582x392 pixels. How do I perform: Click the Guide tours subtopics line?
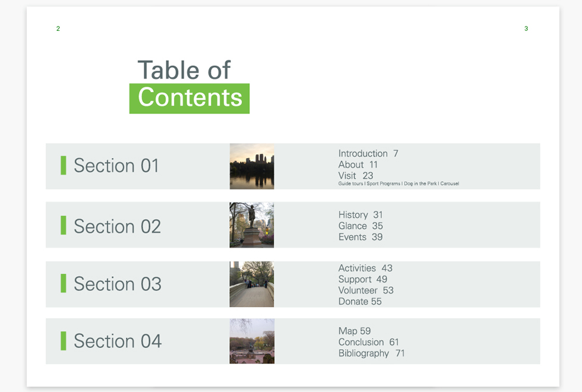click(x=398, y=184)
